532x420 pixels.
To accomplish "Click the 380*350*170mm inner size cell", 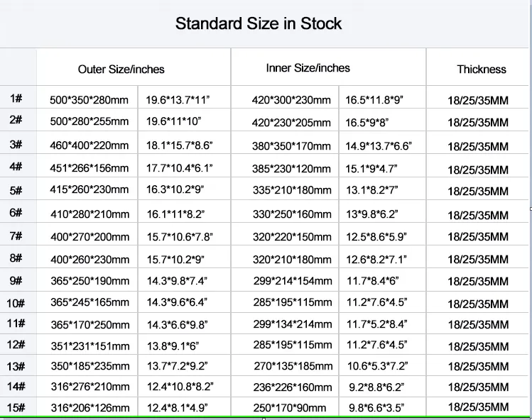I will [x=285, y=143].
